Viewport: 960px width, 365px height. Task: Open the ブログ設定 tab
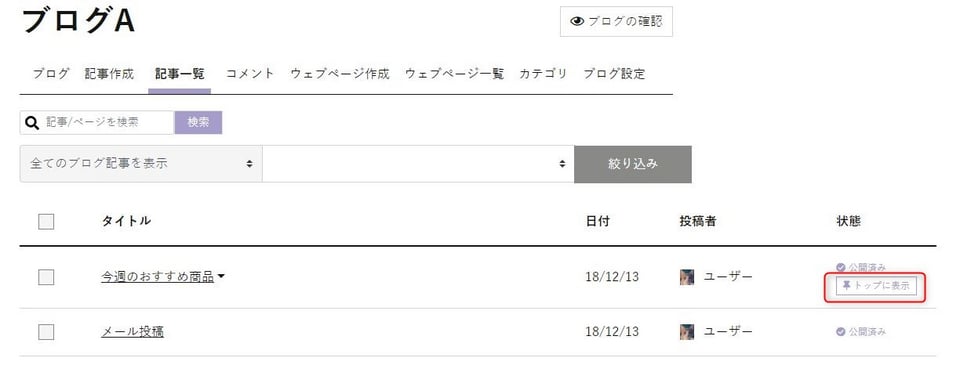pos(614,74)
